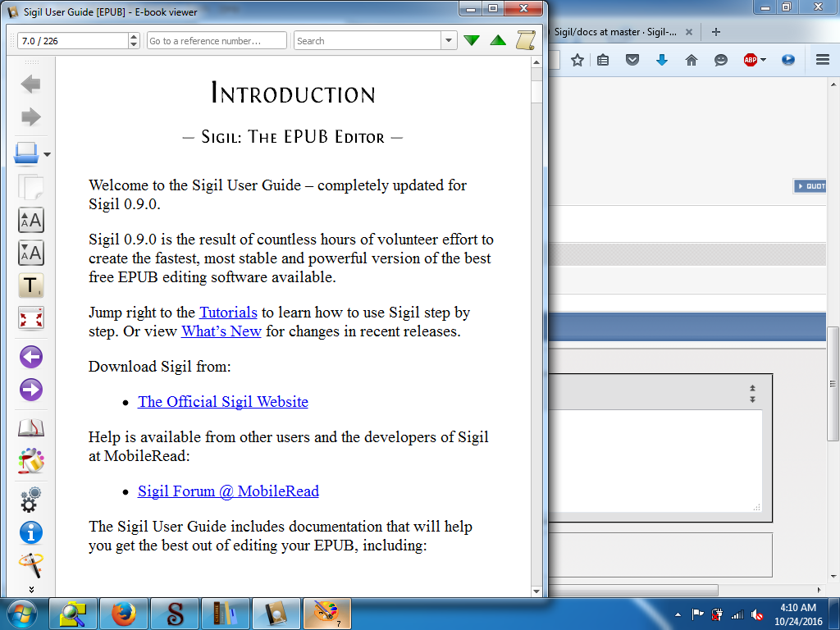This screenshot has width=840, height=630.
Task: Go forward in the e-book viewer
Action: point(30,116)
